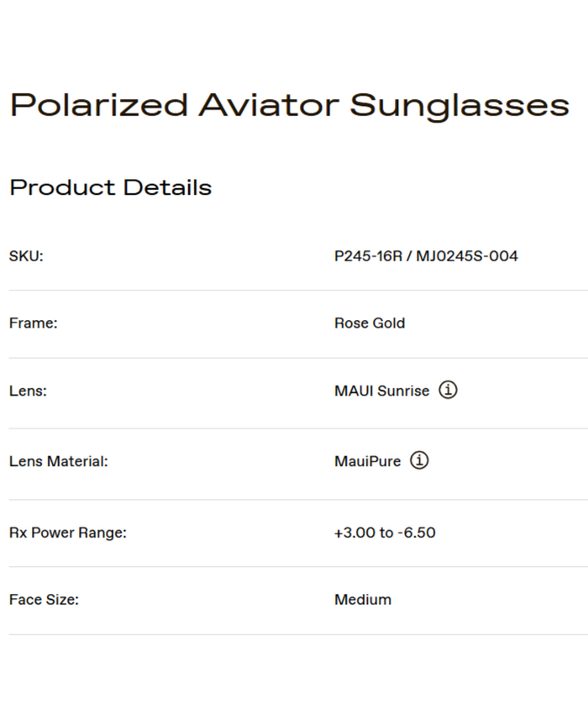Click the Lens label
Screen dimensions: 588x714
28,391
